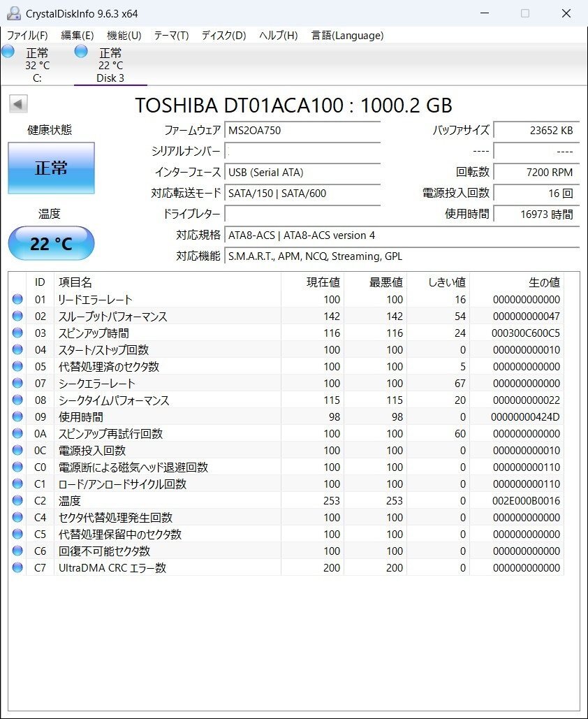588x719 pixels.
Task: Click the blue status orb for Disk 3
Action: click(x=81, y=52)
